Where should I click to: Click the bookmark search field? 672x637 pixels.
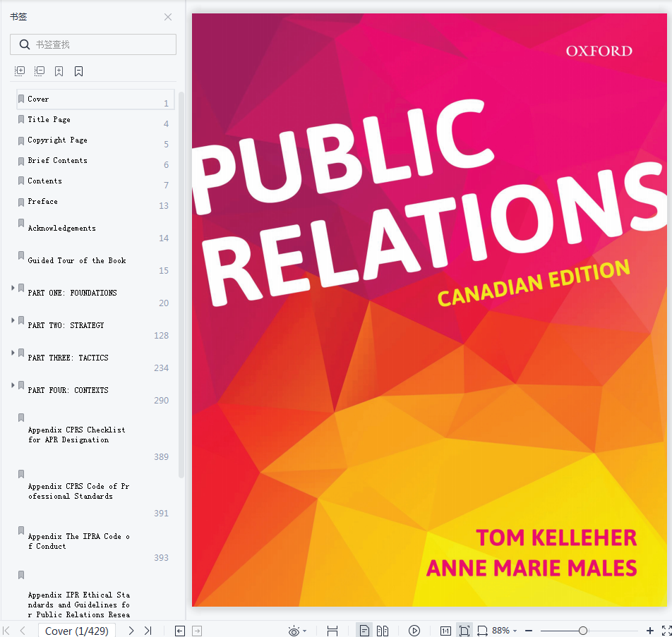pos(93,44)
